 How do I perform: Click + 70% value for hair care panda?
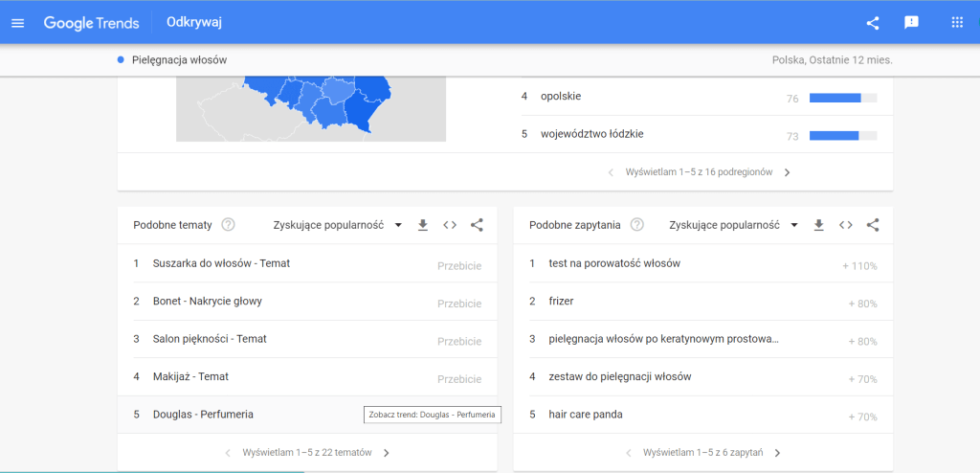[863, 417]
